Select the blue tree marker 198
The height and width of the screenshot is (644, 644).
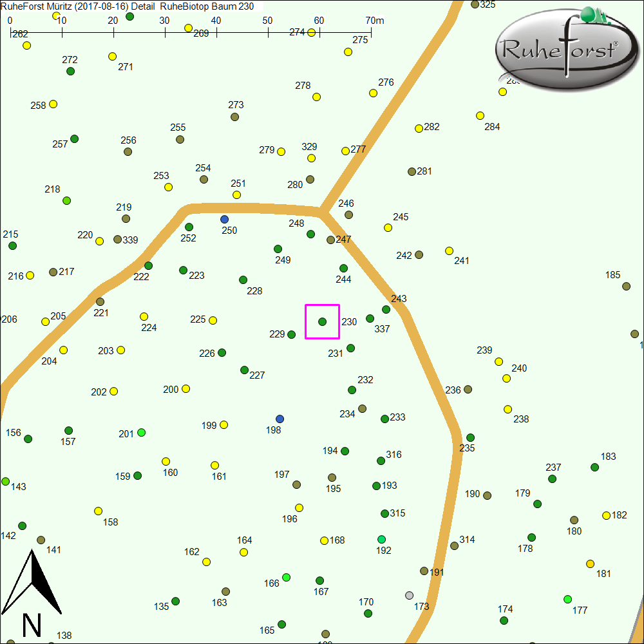pos(279,419)
